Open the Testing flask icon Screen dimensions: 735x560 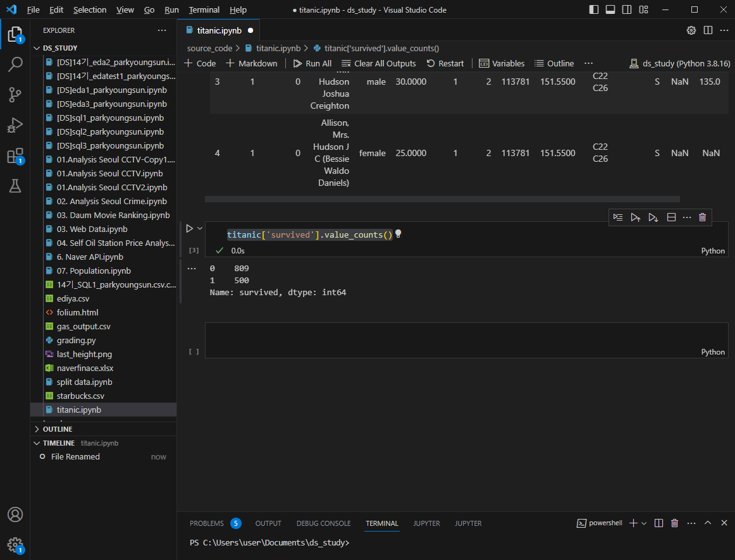point(15,186)
